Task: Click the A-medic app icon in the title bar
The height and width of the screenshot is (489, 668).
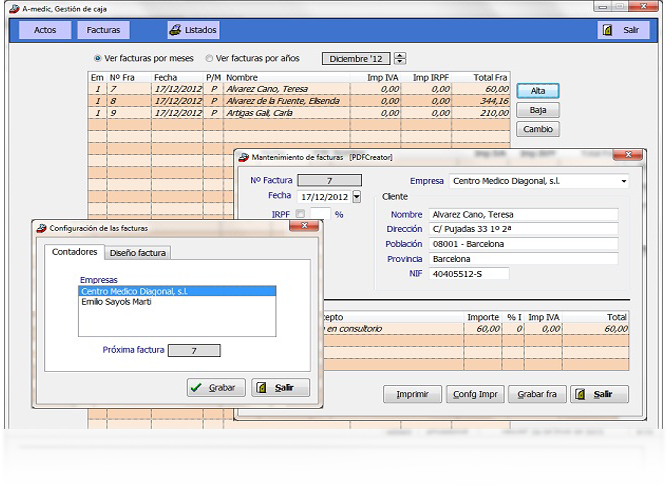Action: click(14, 9)
